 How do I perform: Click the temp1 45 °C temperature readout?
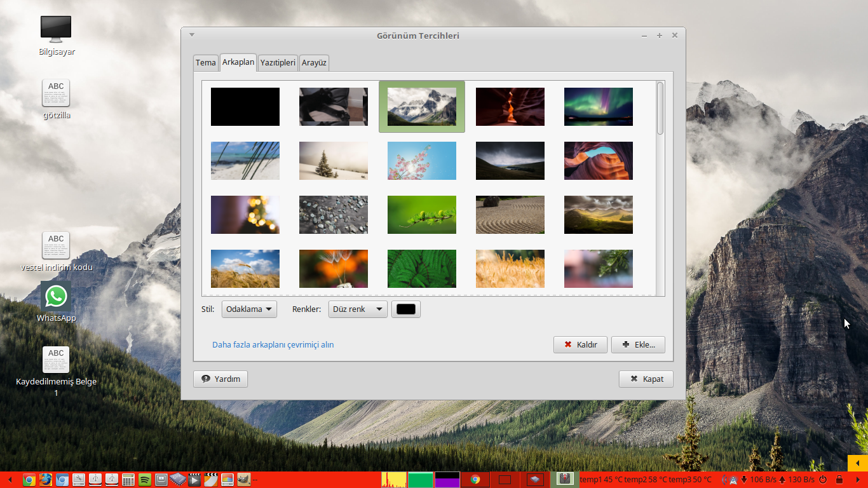[601, 480]
